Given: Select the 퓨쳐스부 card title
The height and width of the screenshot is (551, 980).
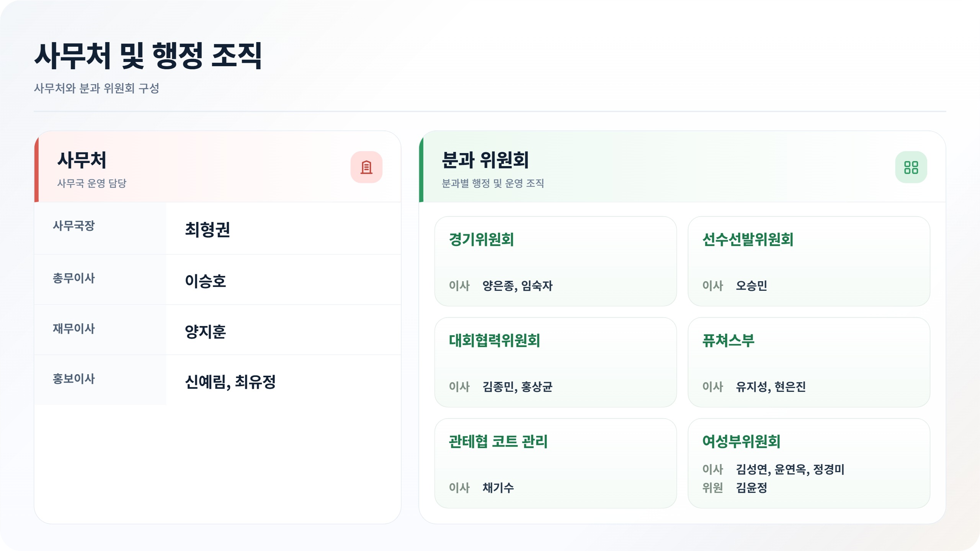Looking at the screenshot, I should [x=728, y=341].
